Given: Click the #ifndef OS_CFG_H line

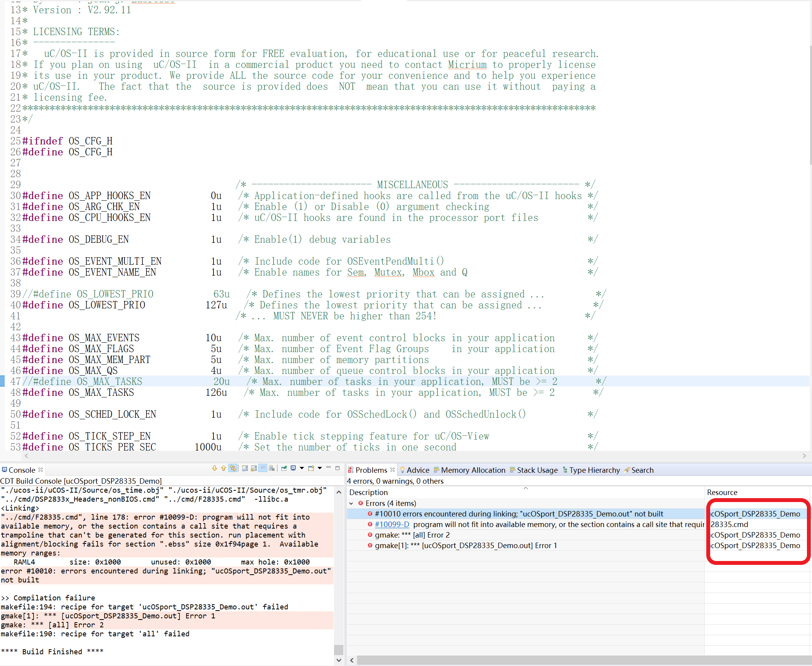Looking at the screenshot, I should pos(68,141).
